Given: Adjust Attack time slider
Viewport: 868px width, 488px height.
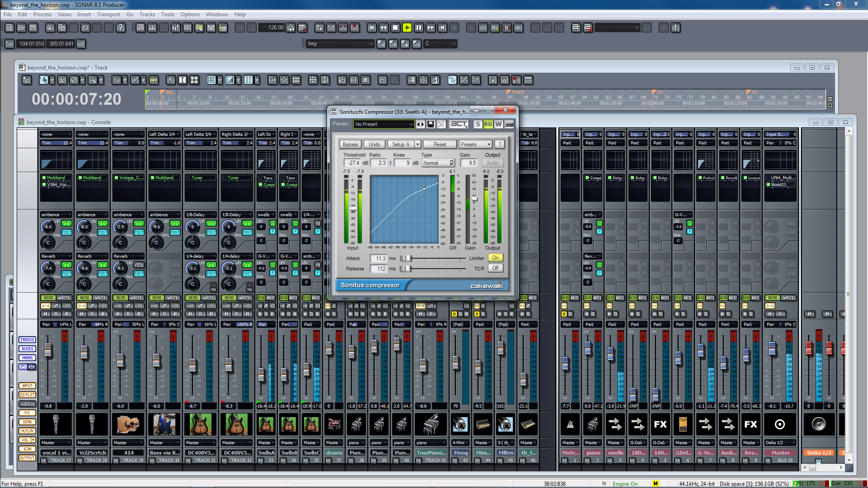Looking at the screenshot, I should 406,258.
